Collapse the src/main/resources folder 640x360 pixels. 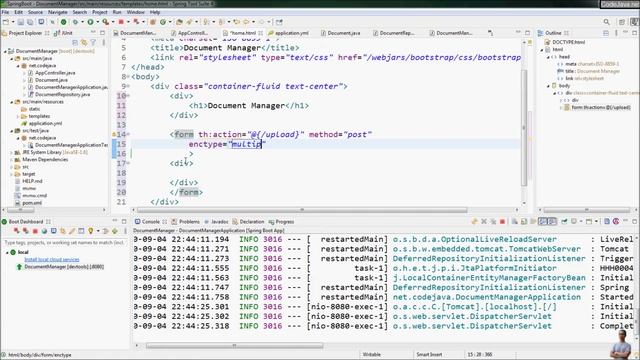point(12,102)
